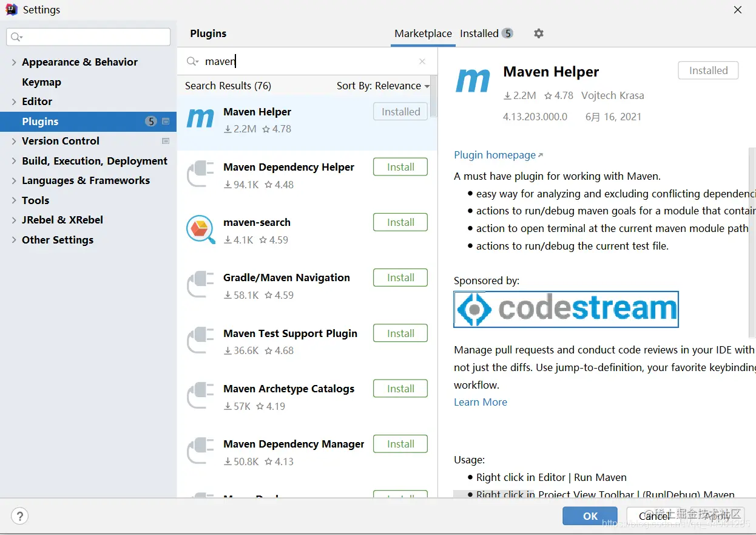Click the Maven Archetype Catalogs plug icon
The width and height of the screenshot is (756, 535).
click(200, 395)
